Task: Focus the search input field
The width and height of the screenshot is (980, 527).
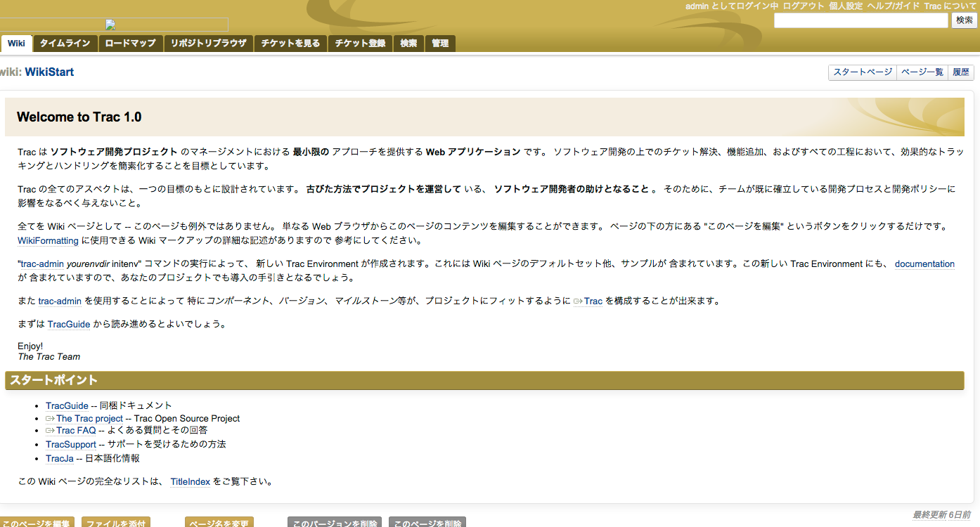Action: (x=861, y=20)
